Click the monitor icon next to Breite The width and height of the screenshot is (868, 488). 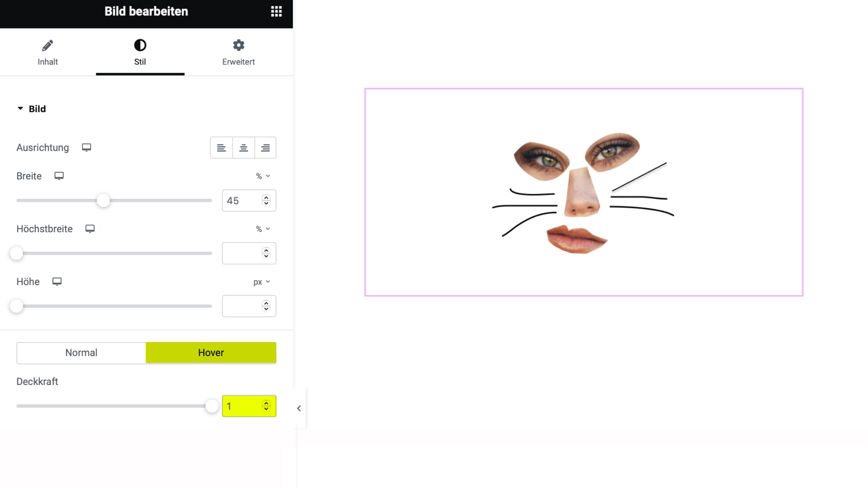coord(59,176)
